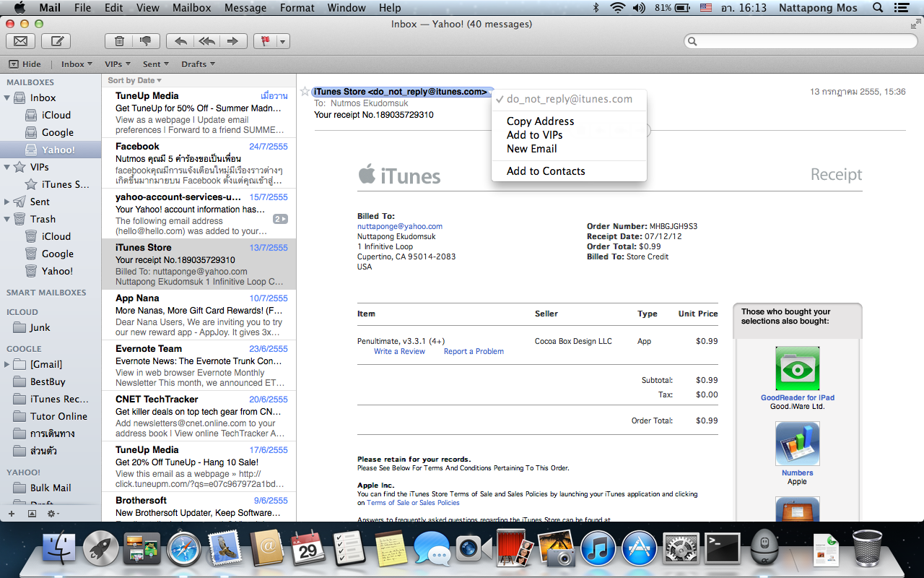Click the Write a Review link
Screen dimensions: 924x578
[x=399, y=351]
